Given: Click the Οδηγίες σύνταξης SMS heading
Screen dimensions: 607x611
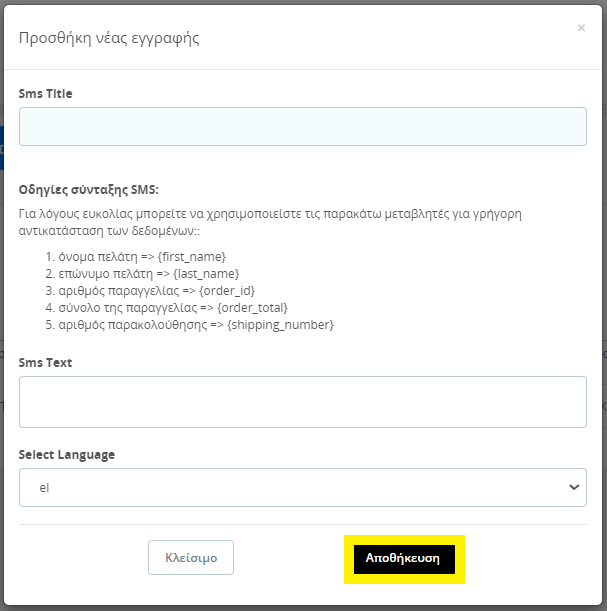Looking at the screenshot, I should point(89,190).
